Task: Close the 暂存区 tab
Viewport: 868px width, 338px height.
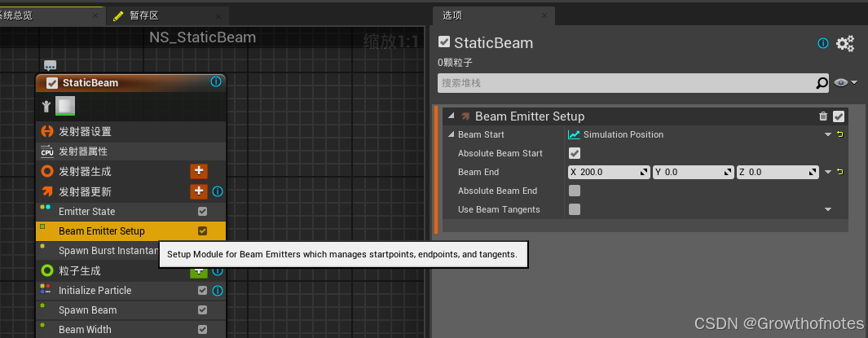Action: tap(220, 16)
